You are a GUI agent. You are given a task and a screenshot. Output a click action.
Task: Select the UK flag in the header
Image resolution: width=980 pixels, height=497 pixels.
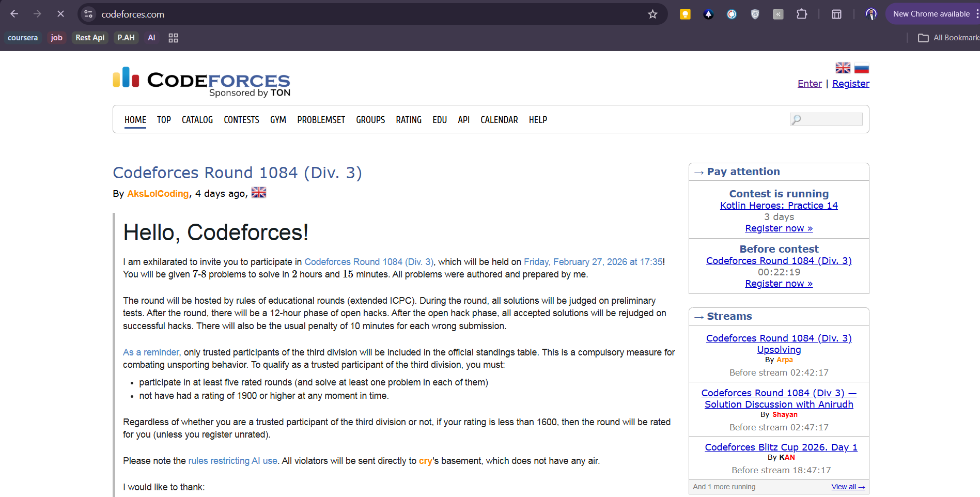(x=843, y=68)
